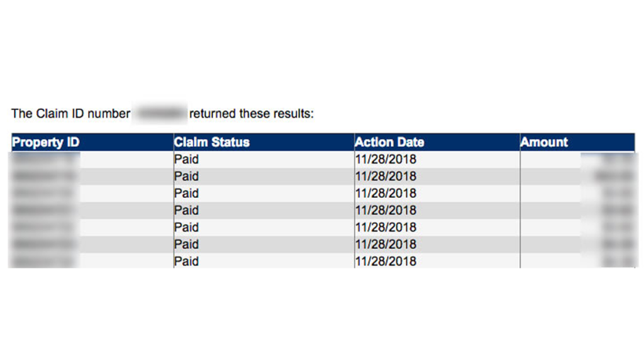Select the blurred Property ID in the last row
The height and width of the screenshot is (362, 644).
43,261
